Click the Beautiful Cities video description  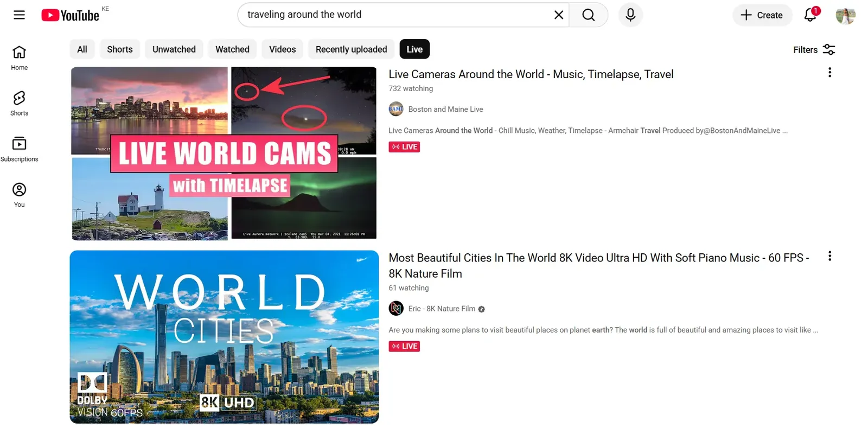603,330
